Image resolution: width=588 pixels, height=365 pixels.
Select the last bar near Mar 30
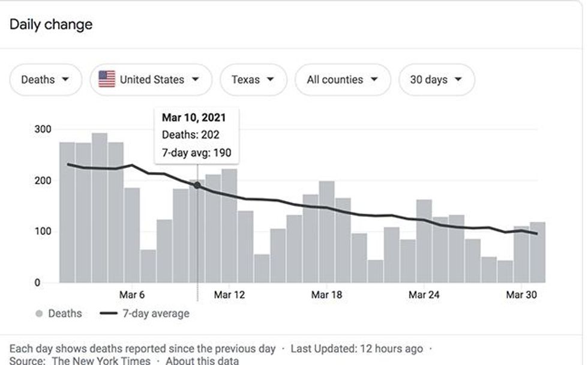pos(538,252)
